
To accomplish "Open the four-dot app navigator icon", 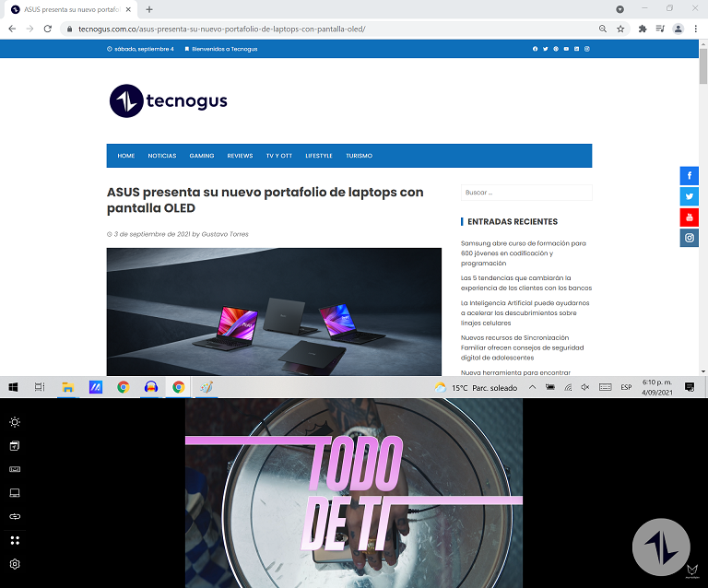I will [x=15, y=540].
